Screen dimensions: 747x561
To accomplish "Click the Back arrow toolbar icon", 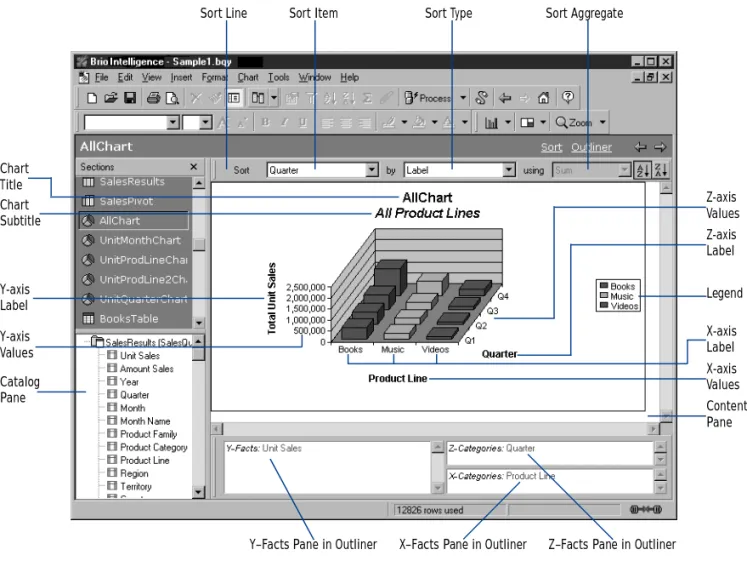I will click(505, 98).
